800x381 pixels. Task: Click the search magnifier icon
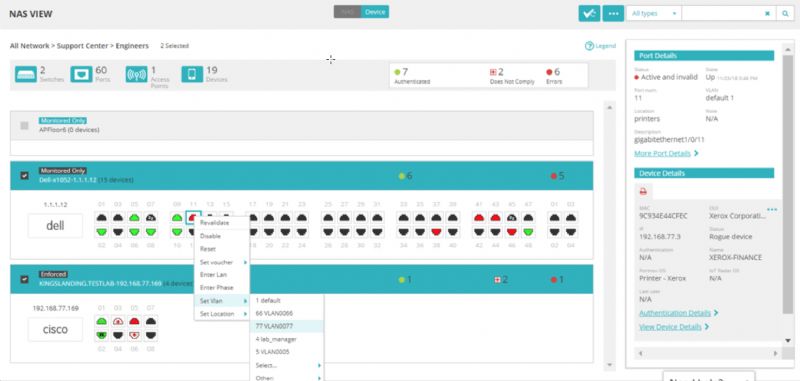pos(785,13)
